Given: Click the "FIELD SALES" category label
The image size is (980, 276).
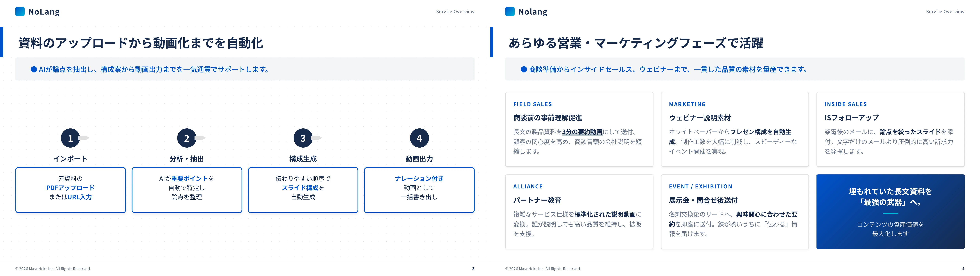Looking at the screenshot, I should pos(533,105).
